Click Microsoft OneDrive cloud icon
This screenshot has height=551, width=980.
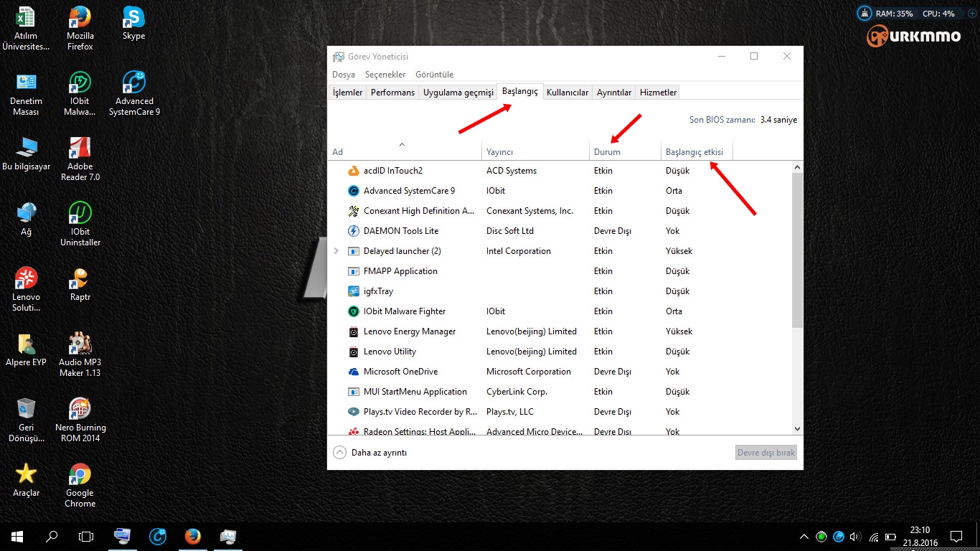(353, 372)
